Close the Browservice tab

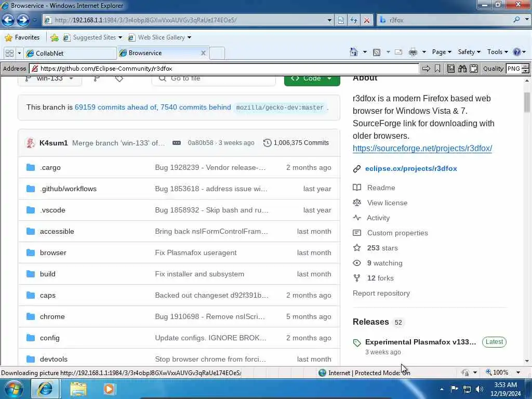[203, 53]
